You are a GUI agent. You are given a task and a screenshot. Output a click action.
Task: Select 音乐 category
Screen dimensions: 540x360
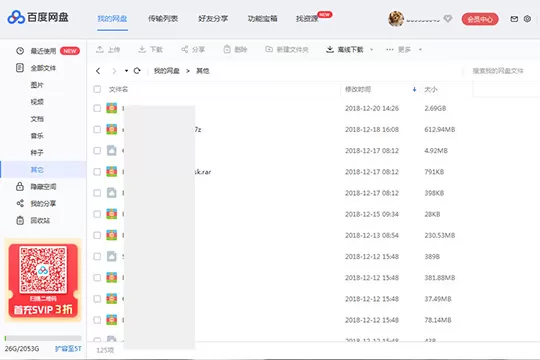pyautogui.click(x=37, y=136)
